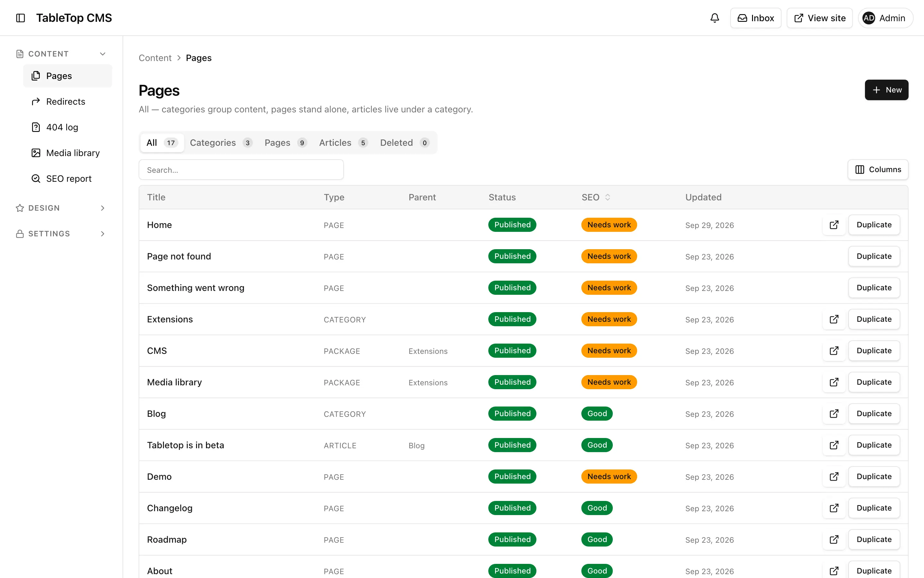The height and width of the screenshot is (578, 924).
Task: Open the notifications bell
Action: pos(714,18)
